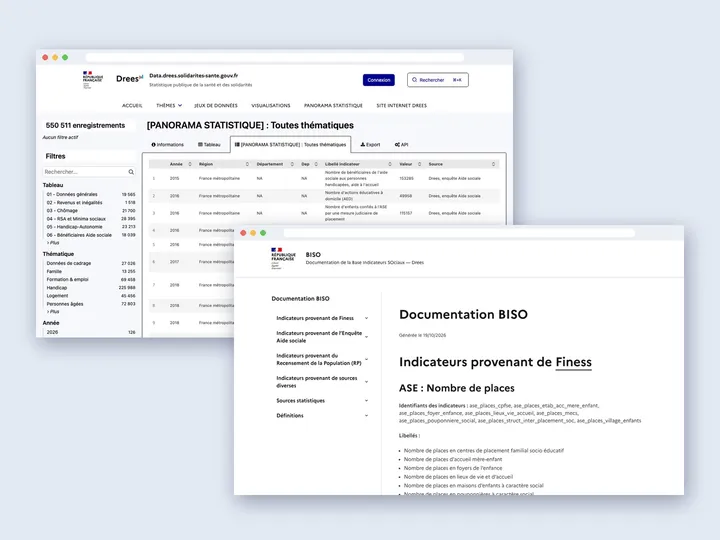Click République Française logo in BISO window

coord(283,259)
